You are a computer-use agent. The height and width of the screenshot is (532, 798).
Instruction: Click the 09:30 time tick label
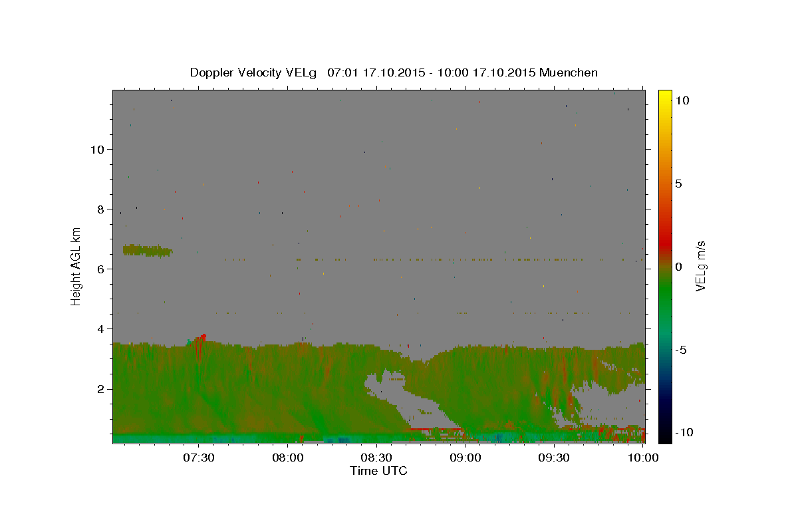[554, 458]
